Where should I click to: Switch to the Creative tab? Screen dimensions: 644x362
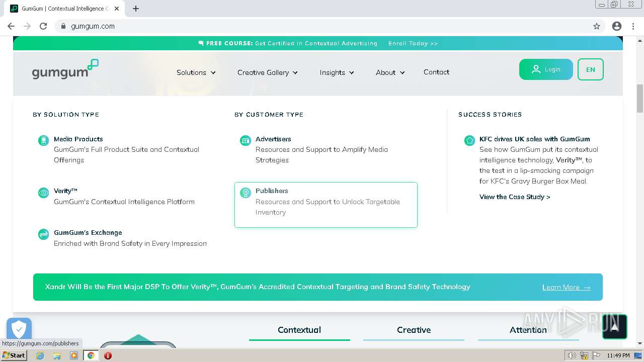coord(414,330)
